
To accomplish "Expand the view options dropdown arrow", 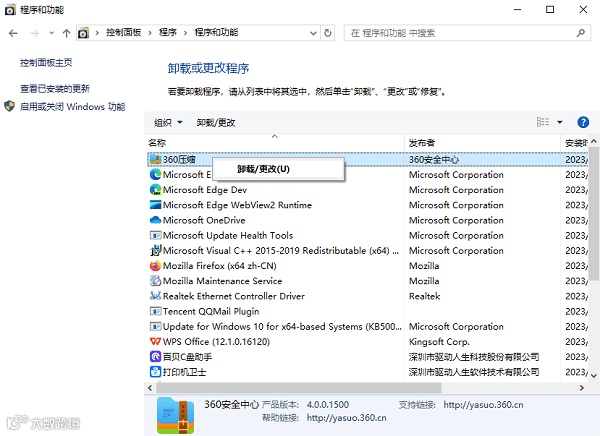I will coord(560,122).
